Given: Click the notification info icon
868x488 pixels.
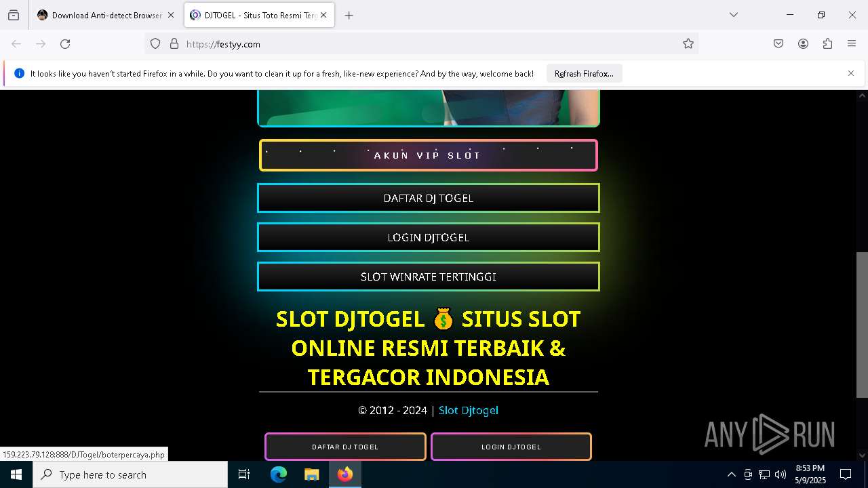Looking at the screenshot, I should (19, 73).
